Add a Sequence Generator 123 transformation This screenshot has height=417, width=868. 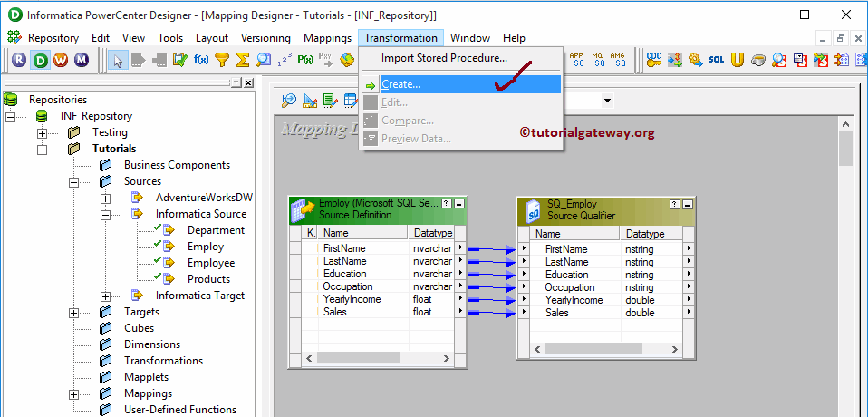click(285, 60)
